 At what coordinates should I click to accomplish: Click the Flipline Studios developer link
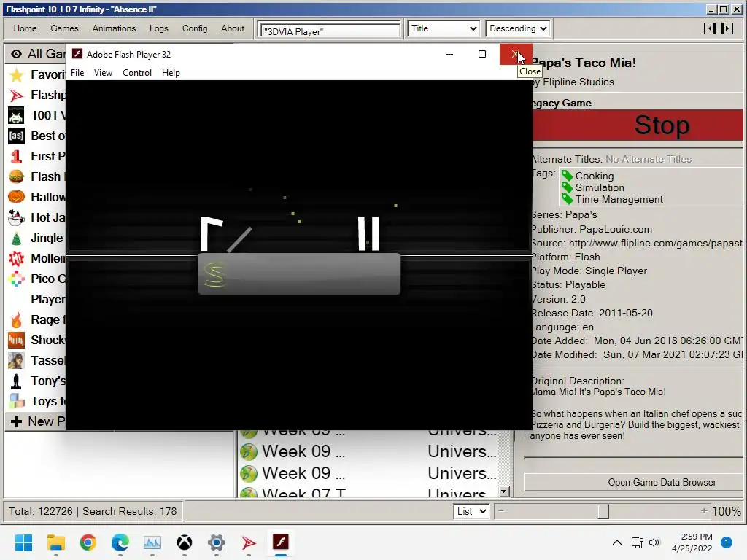click(x=578, y=82)
